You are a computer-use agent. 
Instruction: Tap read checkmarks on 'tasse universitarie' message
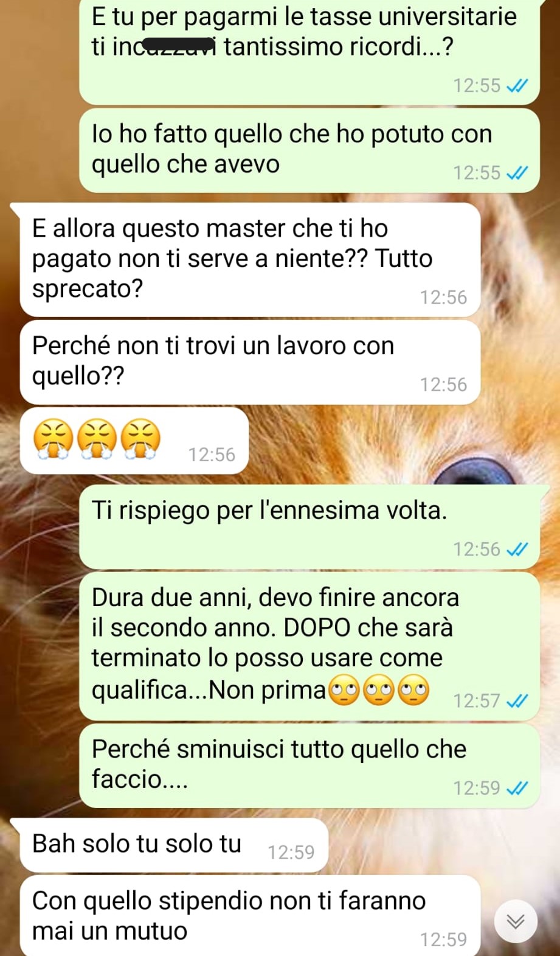click(x=517, y=86)
